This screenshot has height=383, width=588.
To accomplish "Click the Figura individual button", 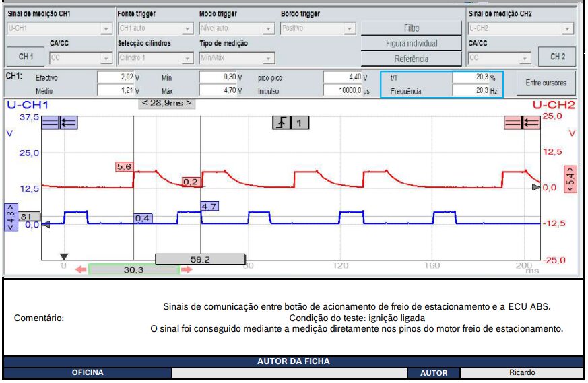I will coord(412,43).
